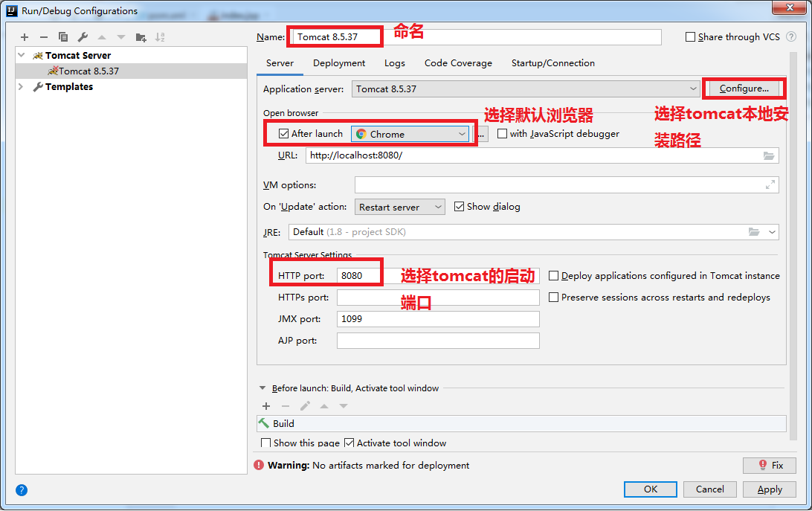Switch to the Deployment tab

pyautogui.click(x=338, y=63)
